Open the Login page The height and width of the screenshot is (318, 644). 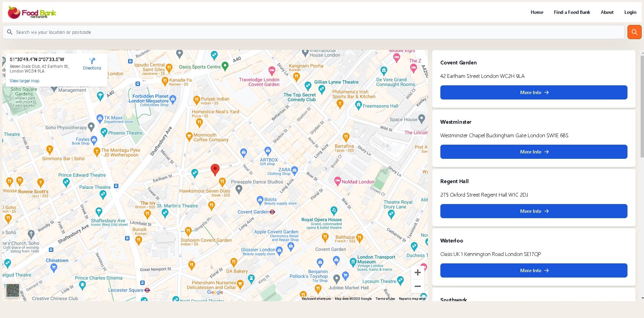(630, 12)
